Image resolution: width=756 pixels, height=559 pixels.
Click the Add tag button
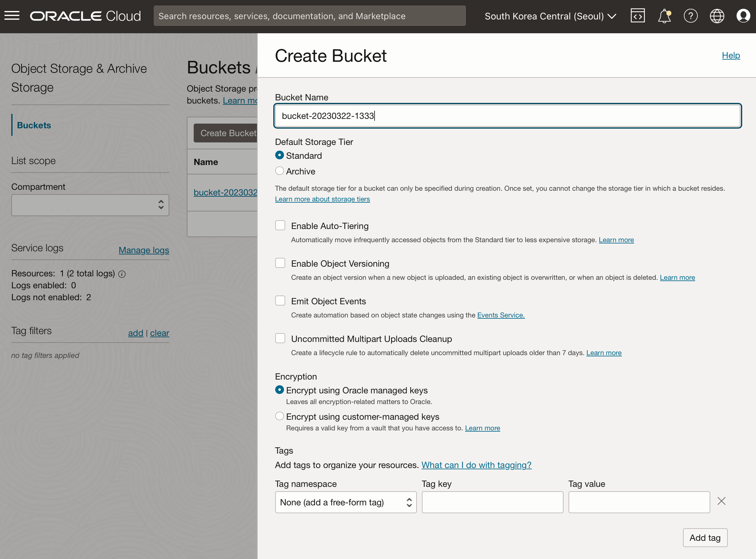(x=705, y=538)
